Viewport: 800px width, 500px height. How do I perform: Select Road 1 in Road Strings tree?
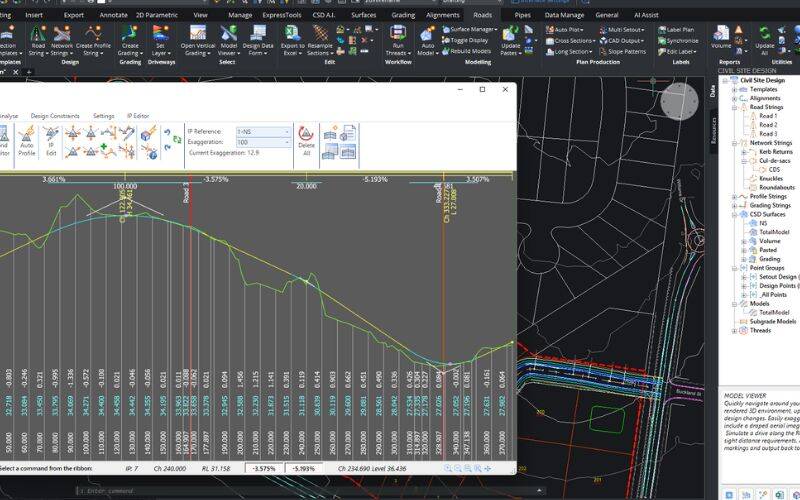click(x=767, y=116)
